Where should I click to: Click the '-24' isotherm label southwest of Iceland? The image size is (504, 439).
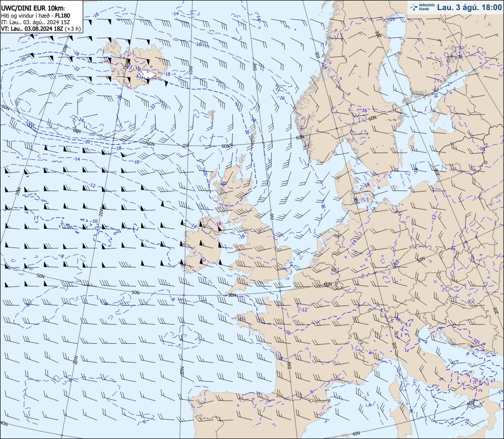point(81,120)
